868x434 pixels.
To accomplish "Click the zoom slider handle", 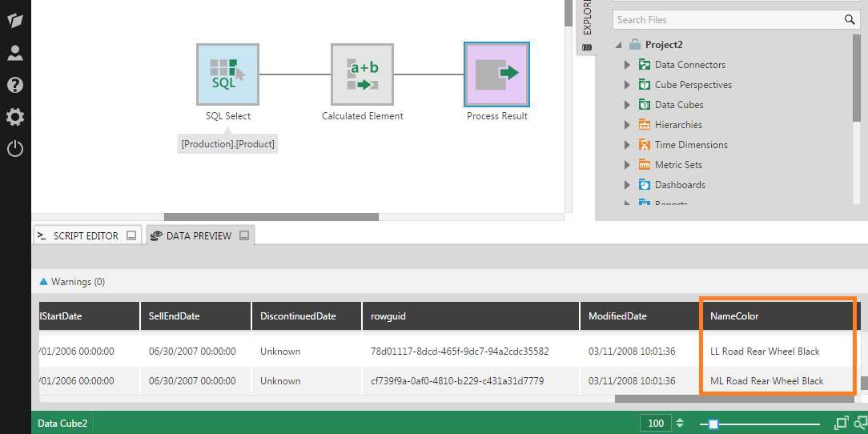I will click(x=713, y=424).
